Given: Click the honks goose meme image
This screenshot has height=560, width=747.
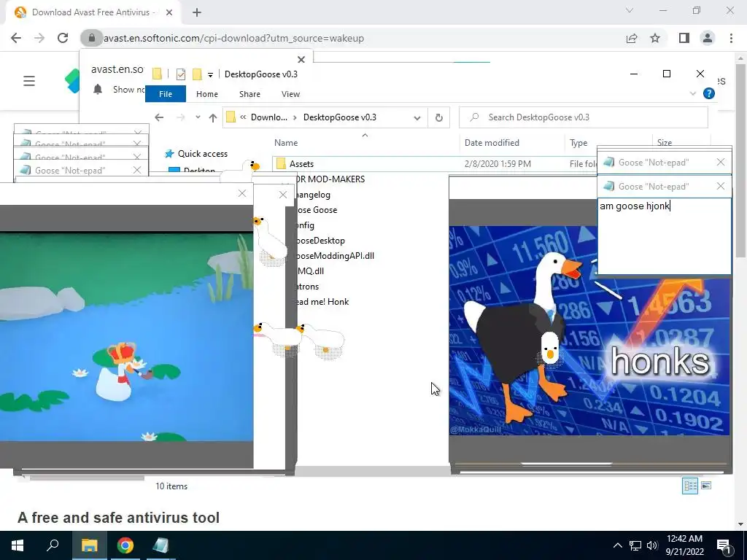Looking at the screenshot, I should pyautogui.click(x=589, y=330).
